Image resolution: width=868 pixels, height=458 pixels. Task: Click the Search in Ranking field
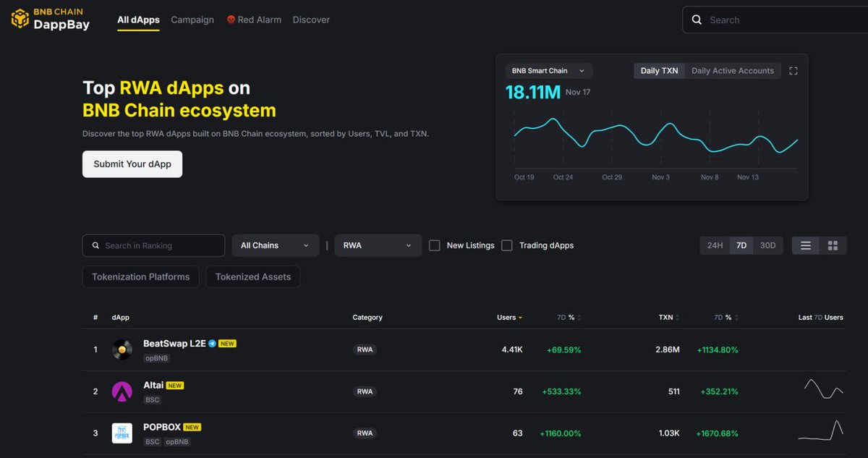pyautogui.click(x=153, y=245)
